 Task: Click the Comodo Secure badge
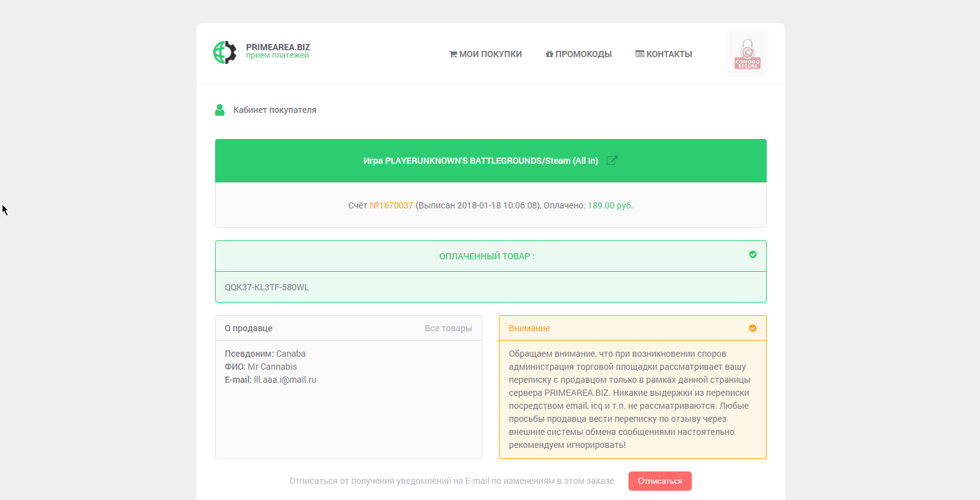click(x=747, y=53)
